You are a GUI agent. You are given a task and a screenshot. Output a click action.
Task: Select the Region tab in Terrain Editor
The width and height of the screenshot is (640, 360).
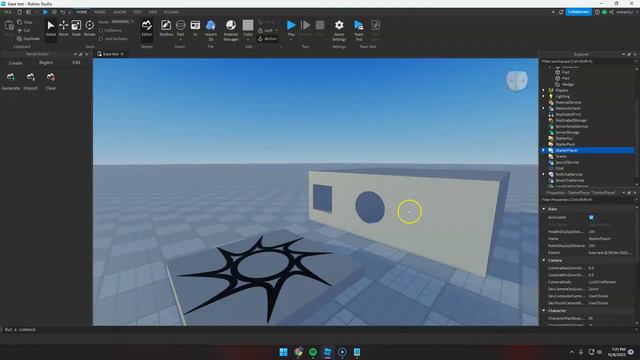tap(46, 63)
